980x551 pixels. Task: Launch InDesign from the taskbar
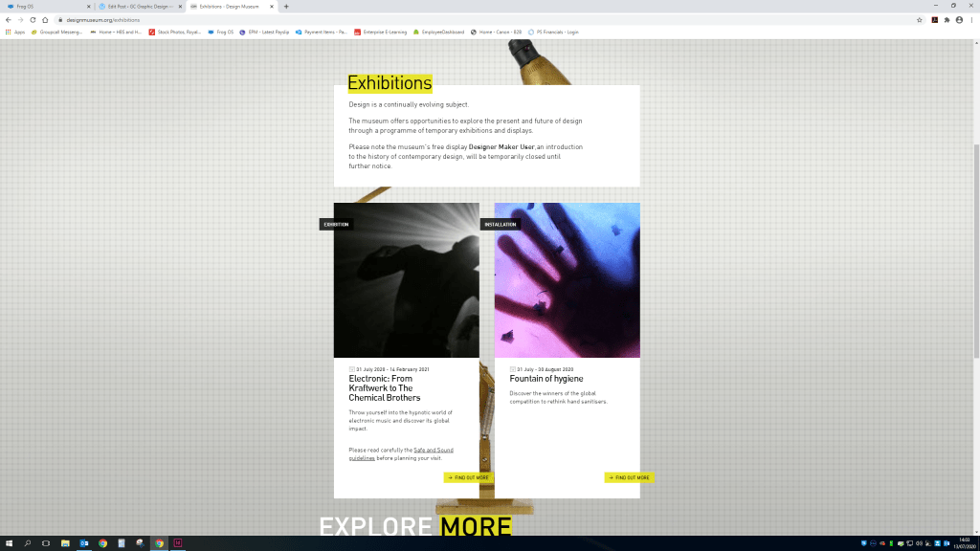(x=178, y=543)
